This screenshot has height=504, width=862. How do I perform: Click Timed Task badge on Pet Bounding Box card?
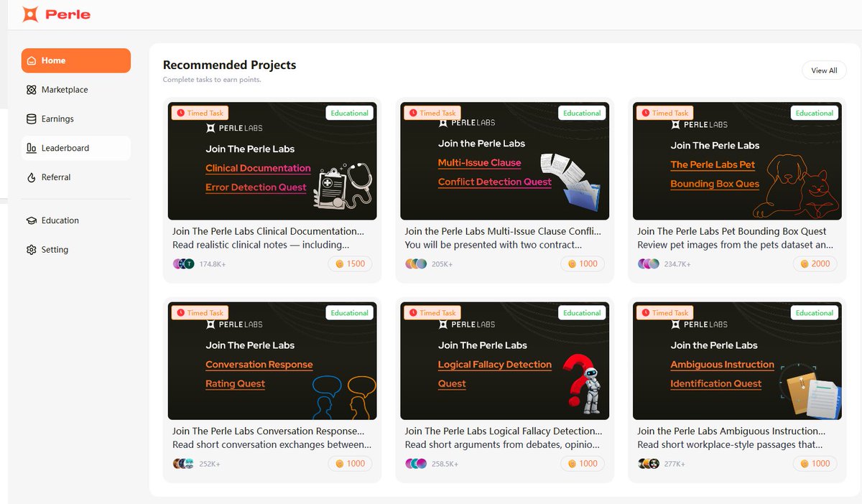(x=664, y=113)
